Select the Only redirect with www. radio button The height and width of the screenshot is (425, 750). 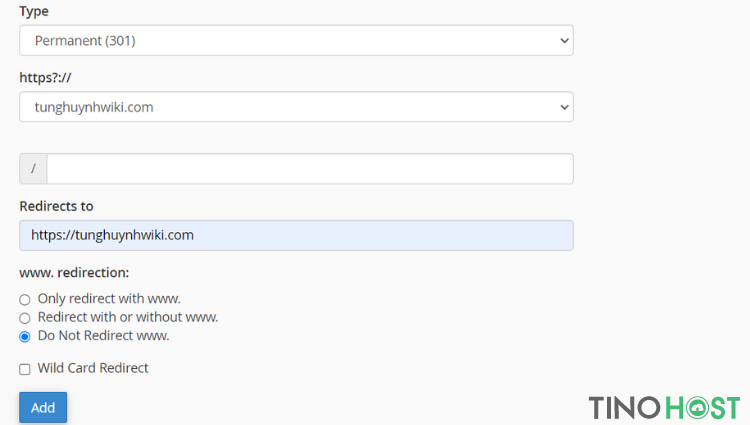(x=25, y=300)
